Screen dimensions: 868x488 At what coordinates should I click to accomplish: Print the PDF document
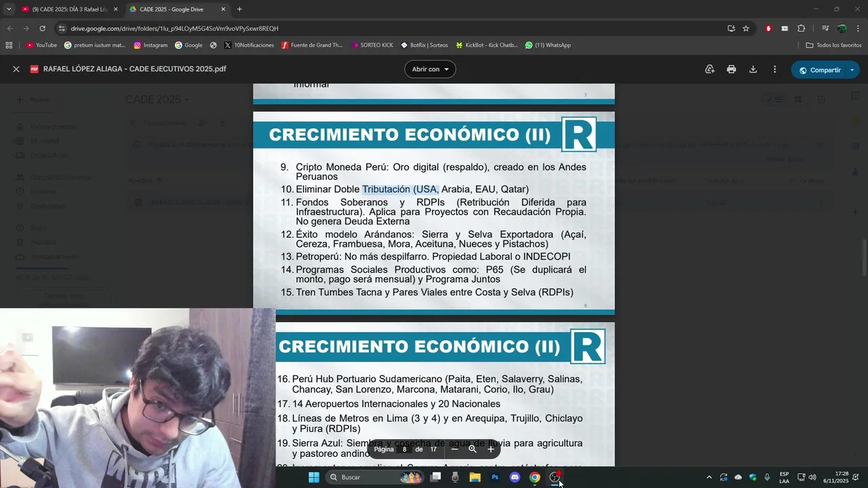[731, 69]
